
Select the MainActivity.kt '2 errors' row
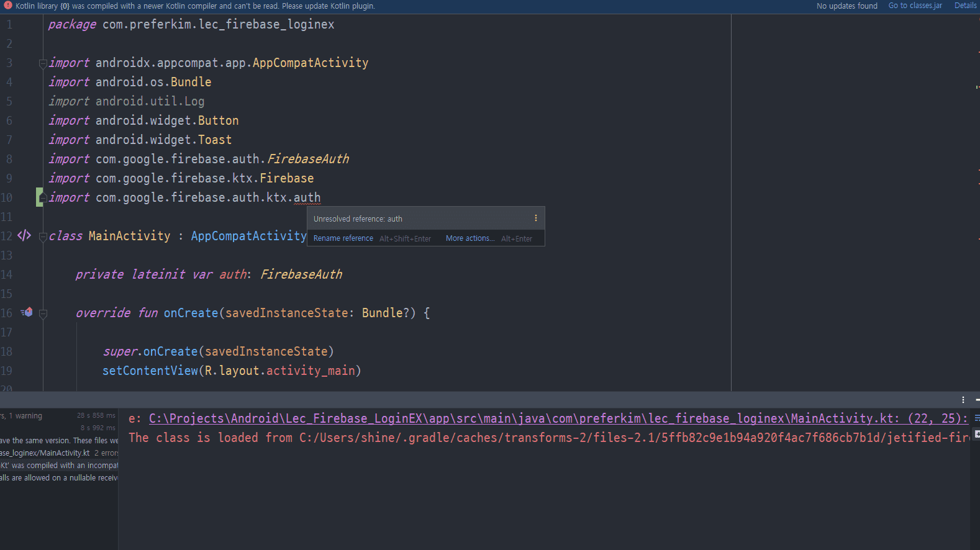59,453
